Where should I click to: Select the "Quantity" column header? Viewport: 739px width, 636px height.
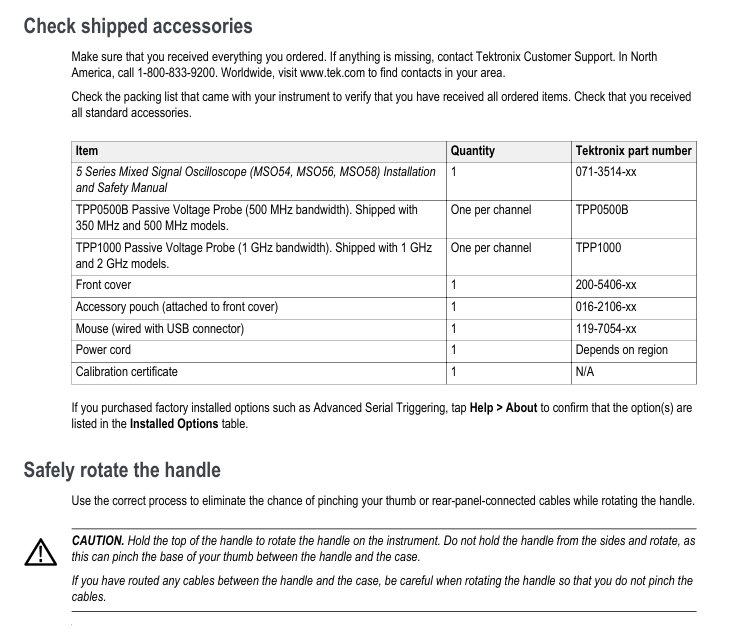tap(473, 151)
